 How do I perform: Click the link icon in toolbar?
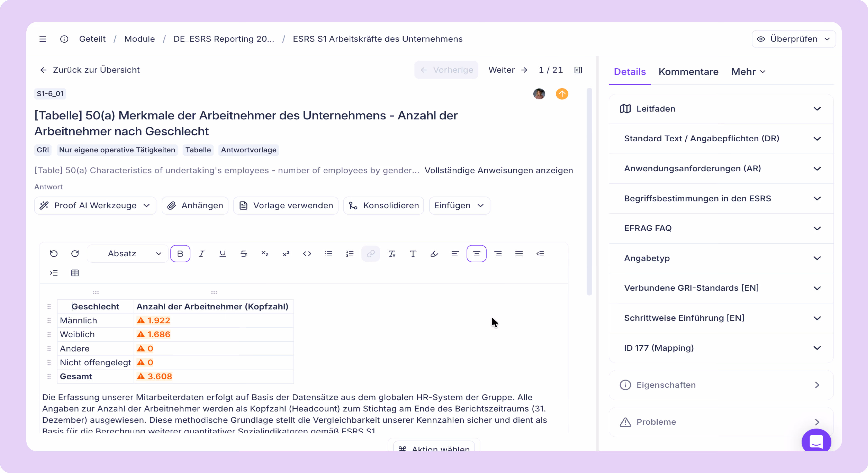[371, 254]
